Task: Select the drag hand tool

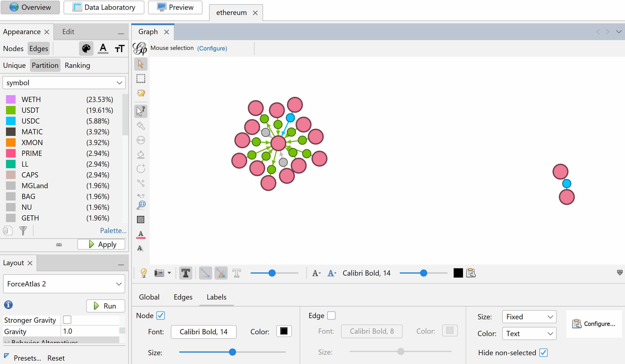Action: tap(141, 93)
